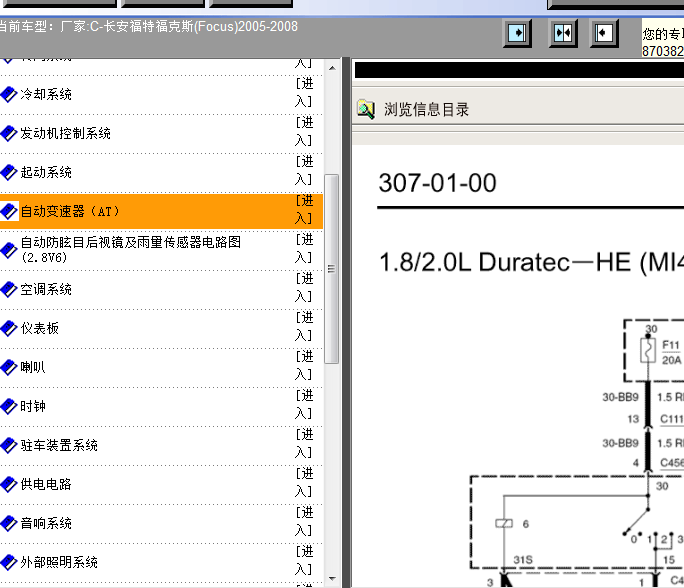This screenshot has width=684, height=588.
Task: Click [进入] for 喇叭
Action: pos(304,366)
